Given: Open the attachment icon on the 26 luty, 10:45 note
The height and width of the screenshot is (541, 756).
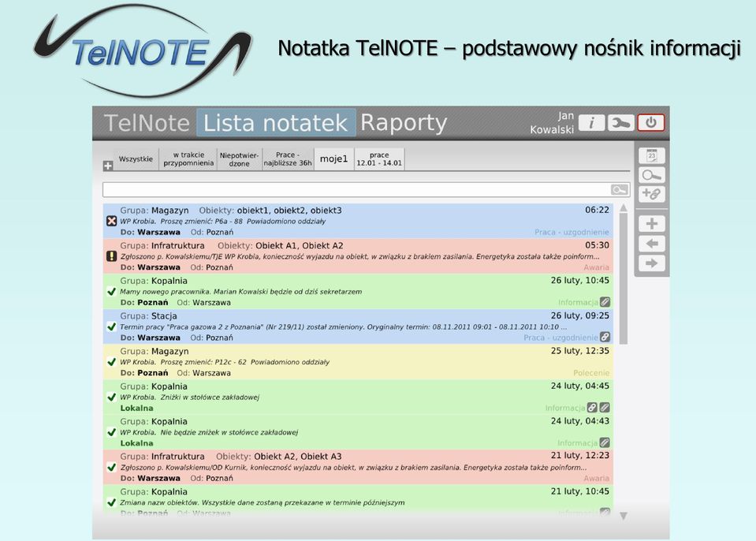Looking at the screenshot, I should point(605,302).
